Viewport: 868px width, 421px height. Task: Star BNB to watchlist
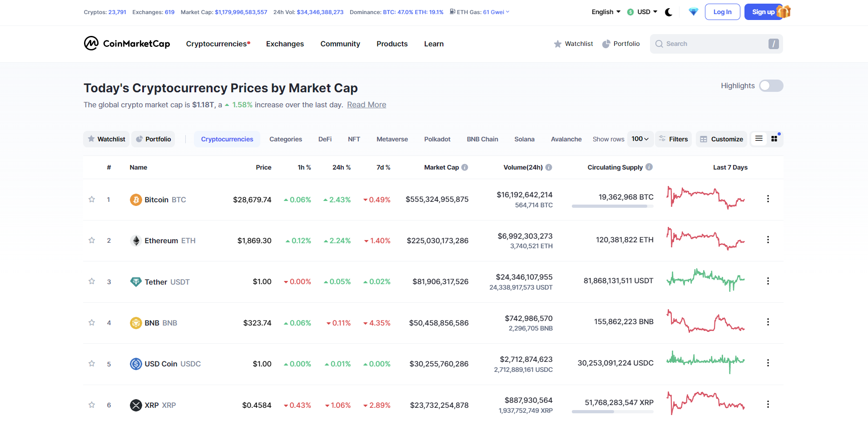[92, 322]
